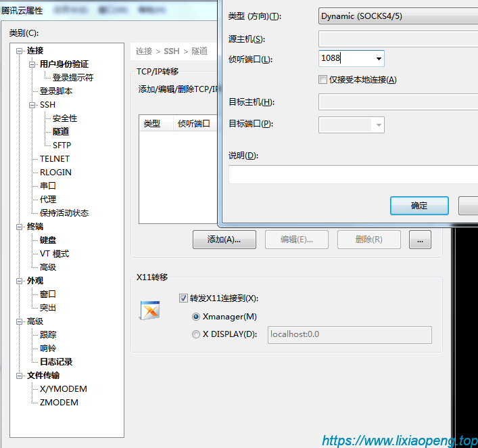Click the ellipsis button beside 删除

click(420, 240)
